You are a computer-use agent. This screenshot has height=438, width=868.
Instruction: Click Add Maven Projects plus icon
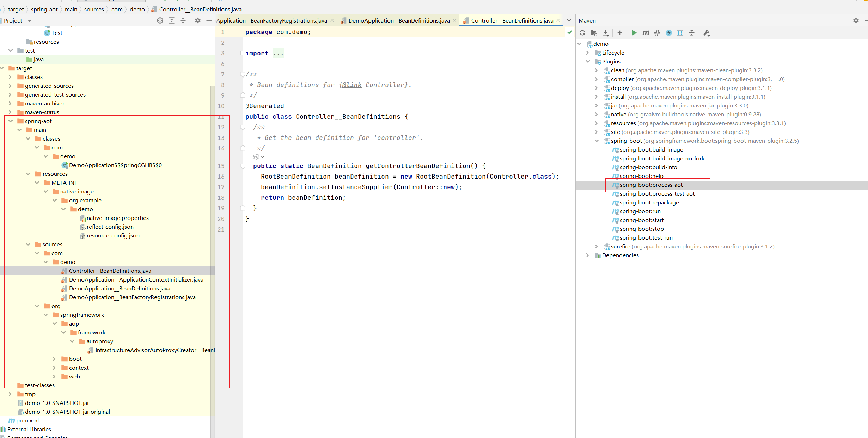pos(620,33)
